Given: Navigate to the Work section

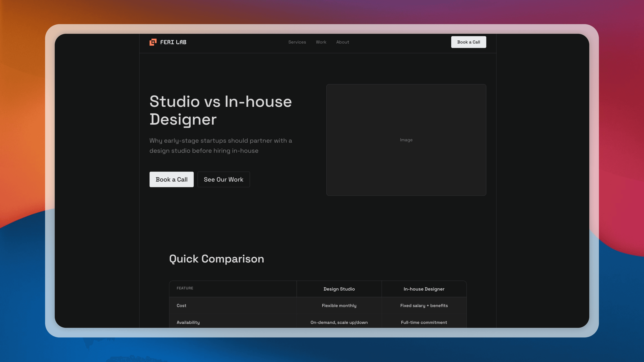Looking at the screenshot, I should [321, 42].
